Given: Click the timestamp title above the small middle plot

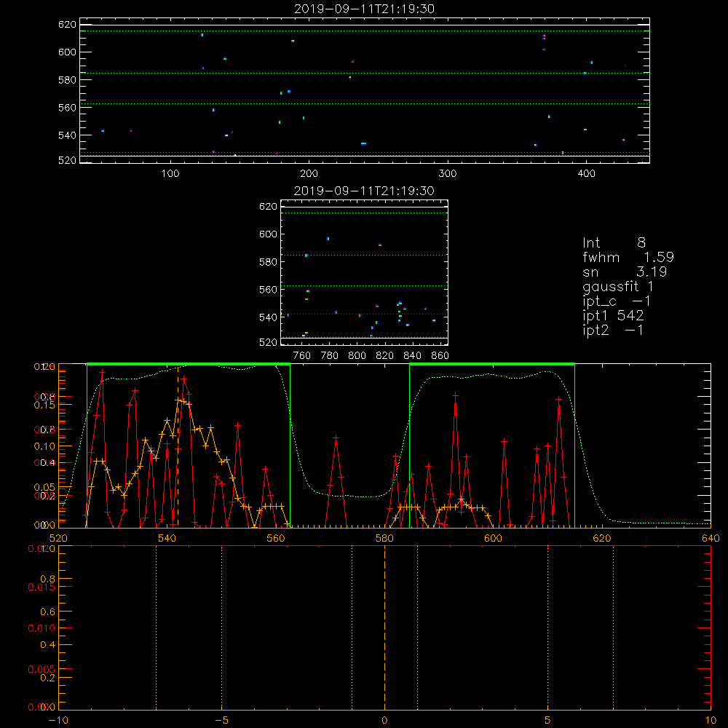Looking at the screenshot, I should (x=364, y=191).
